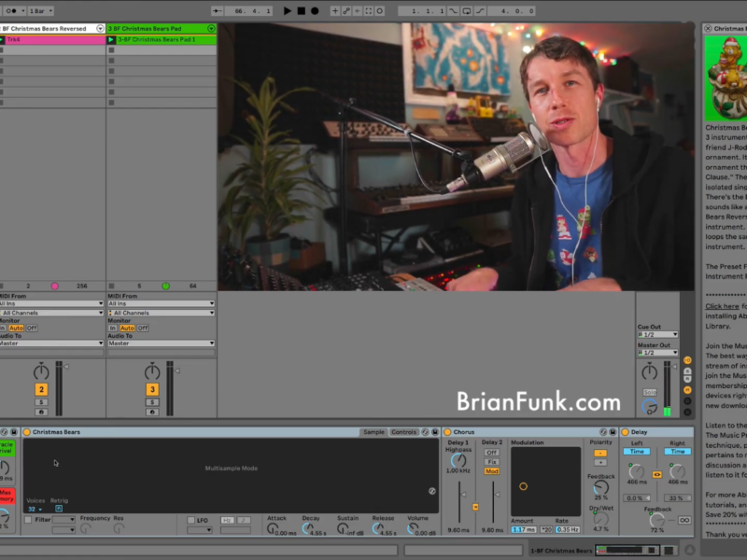
Task: Open the Audio To Master dropdown on track 3
Action: (161, 343)
